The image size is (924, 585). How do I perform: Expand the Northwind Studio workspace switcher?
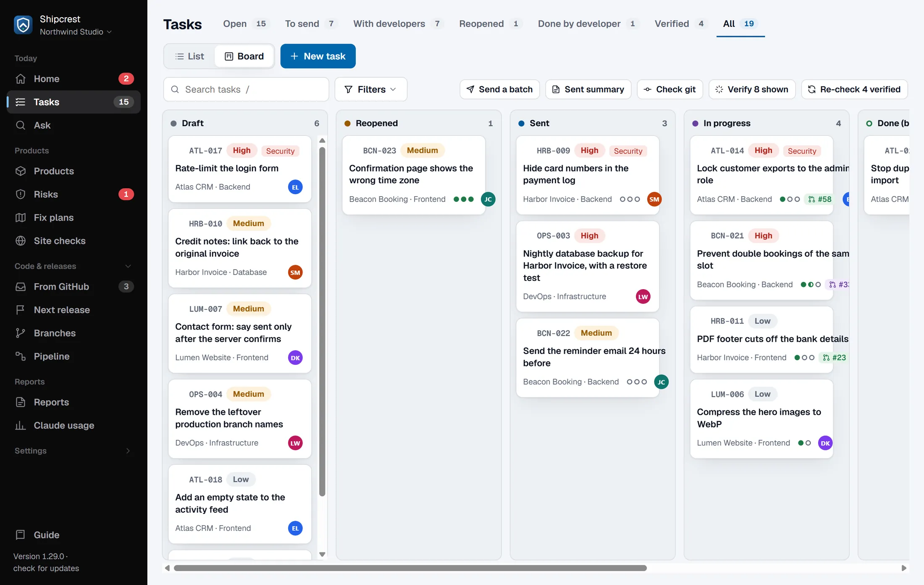coord(76,32)
